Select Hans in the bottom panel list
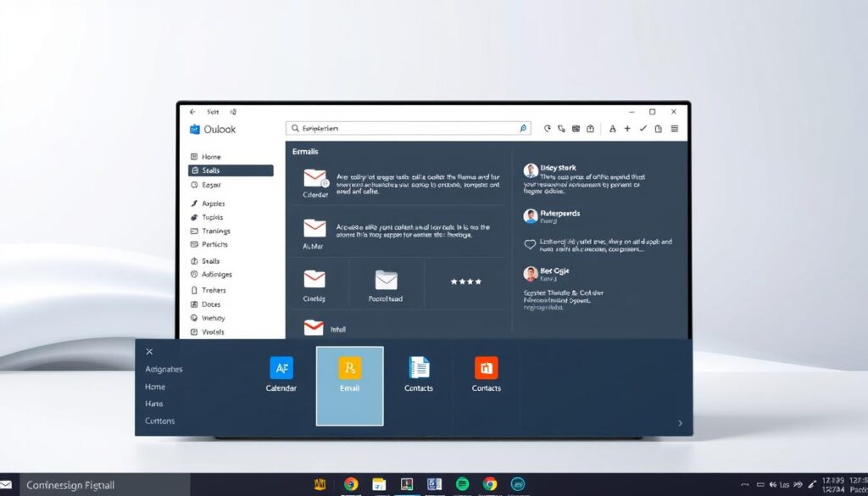 pyautogui.click(x=154, y=404)
